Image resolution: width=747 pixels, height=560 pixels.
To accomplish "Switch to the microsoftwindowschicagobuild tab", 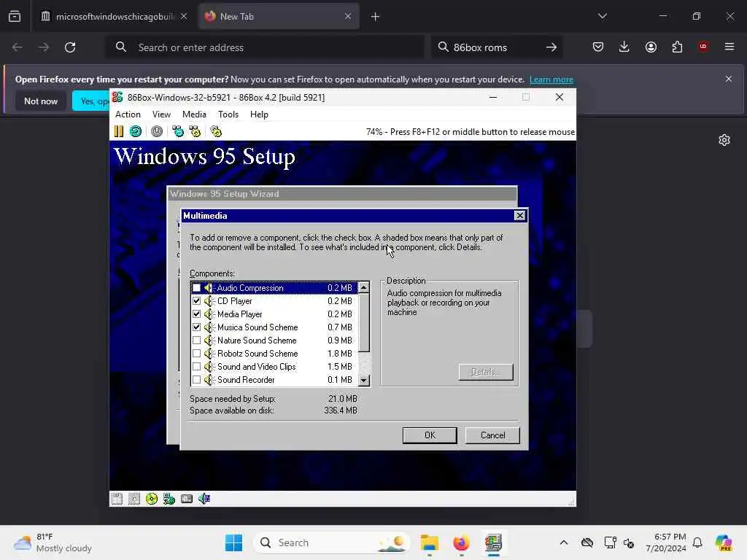I will 115,17.
